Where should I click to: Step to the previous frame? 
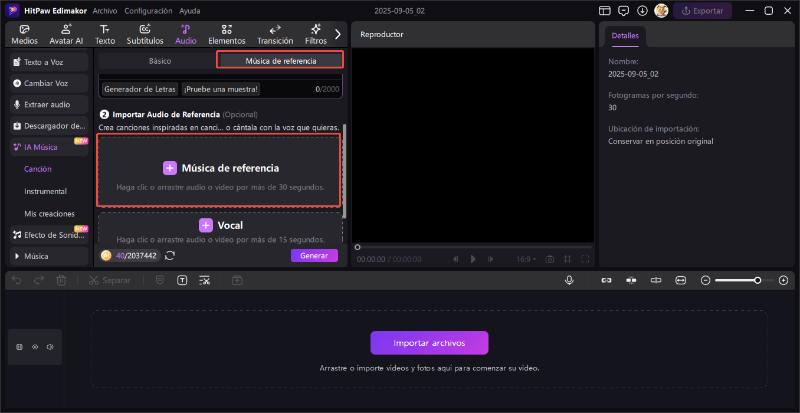click(x=456, y=259)
